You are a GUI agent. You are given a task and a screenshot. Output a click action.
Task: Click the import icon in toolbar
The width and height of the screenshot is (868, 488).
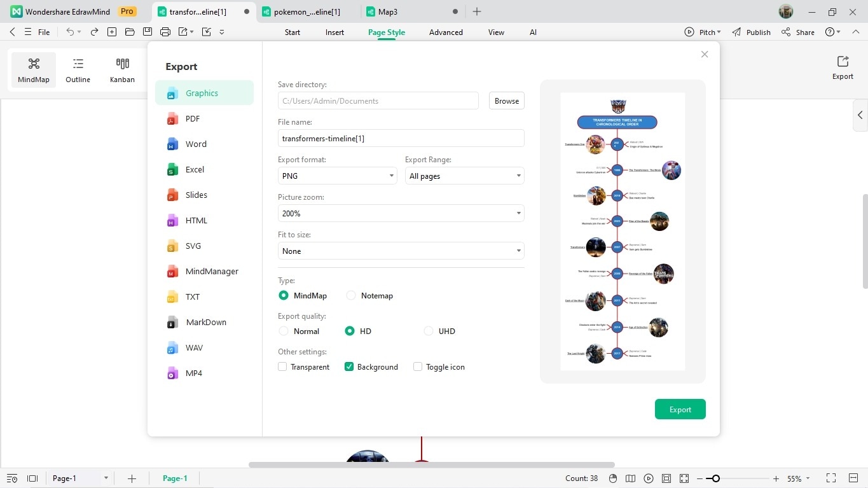click(x=206, y=32)
